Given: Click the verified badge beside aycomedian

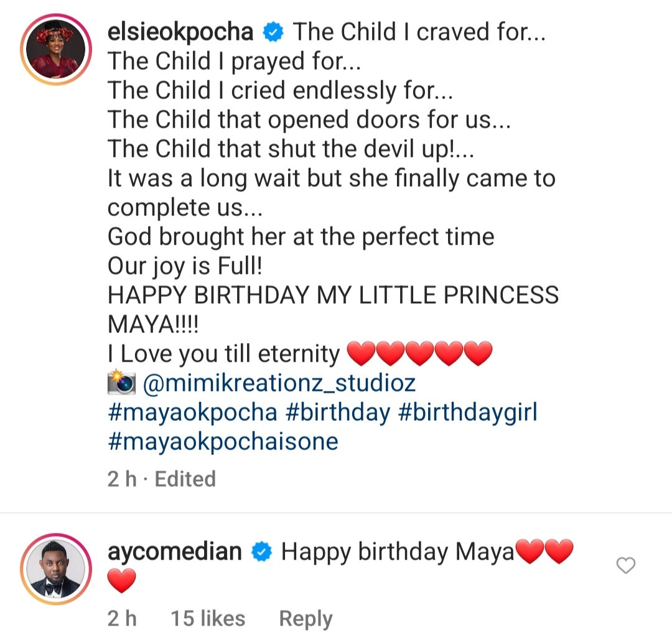Looking at the screenshot, I should coord(262,551).
